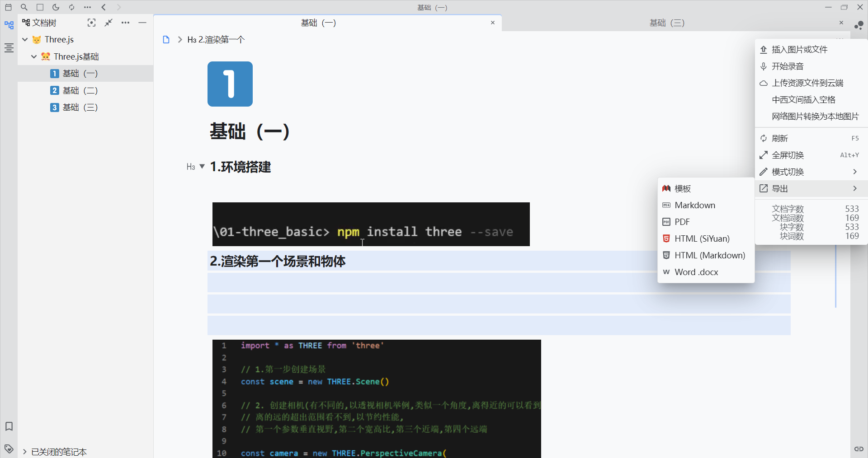Click the three.js code screenshot image
This screenshot has height=458, width=868.
coord(377,399)
